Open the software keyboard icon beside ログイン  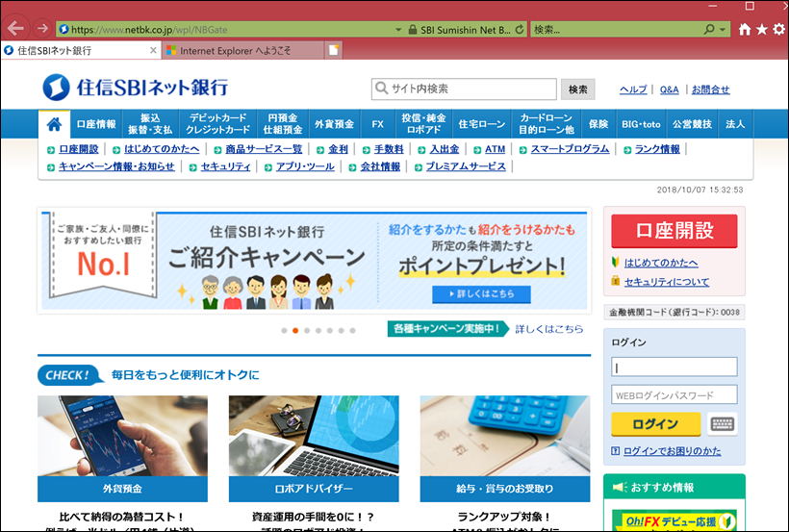[722, 423]
